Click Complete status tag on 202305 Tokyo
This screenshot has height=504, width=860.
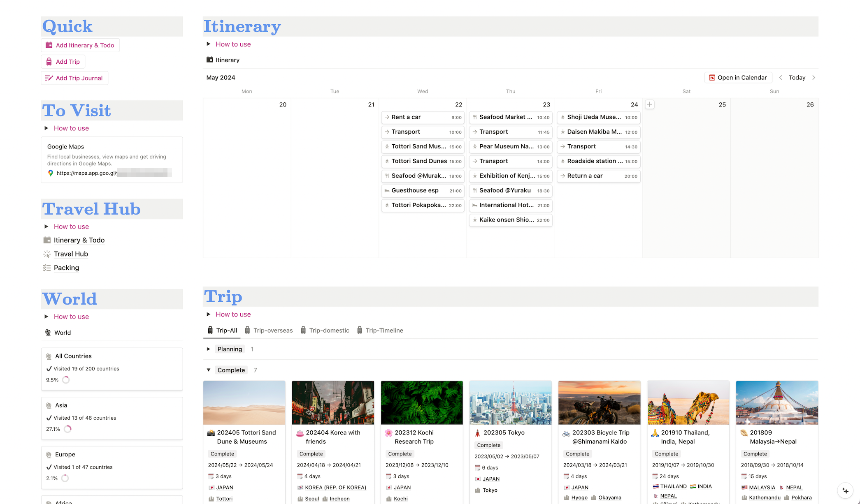489,445
